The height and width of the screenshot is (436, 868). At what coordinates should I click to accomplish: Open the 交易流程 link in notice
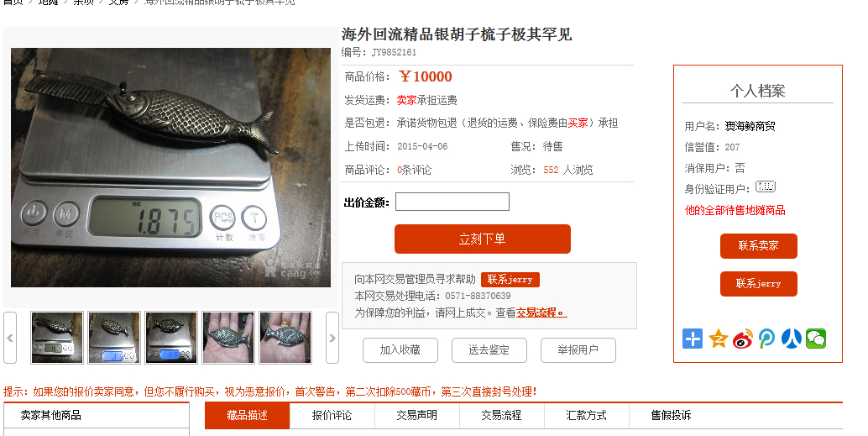click(x=541, y=313)
